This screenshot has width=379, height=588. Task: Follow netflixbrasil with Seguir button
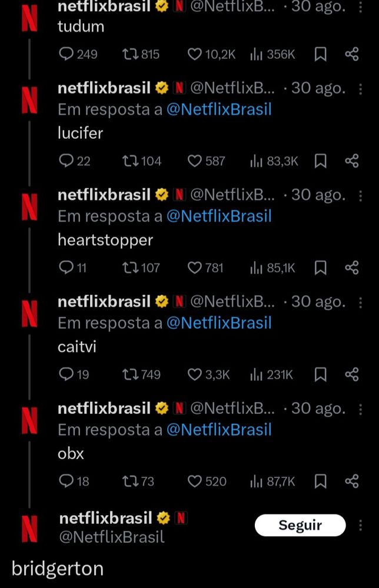tap(300, 525)
